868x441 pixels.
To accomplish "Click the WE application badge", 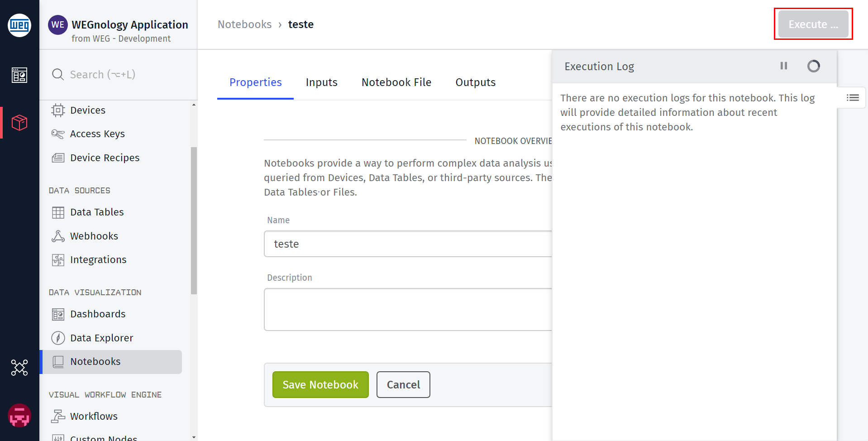I will [58, 24].
